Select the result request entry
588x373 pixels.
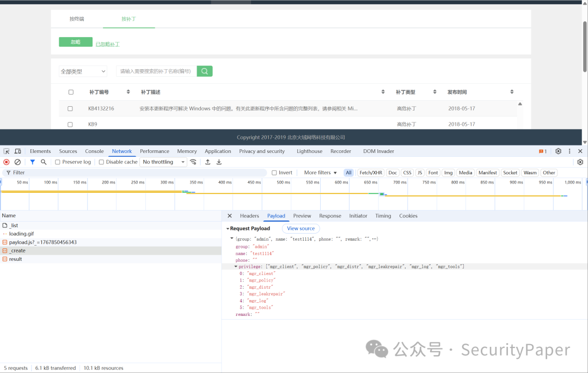pyautogui.click(x=111, y=259)
